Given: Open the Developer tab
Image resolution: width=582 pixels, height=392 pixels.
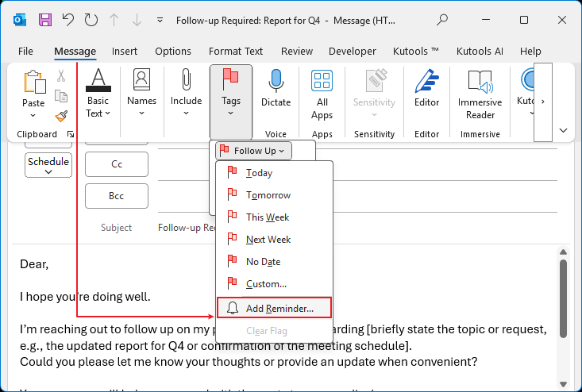Looking at the screenshot, I should 353,51.
